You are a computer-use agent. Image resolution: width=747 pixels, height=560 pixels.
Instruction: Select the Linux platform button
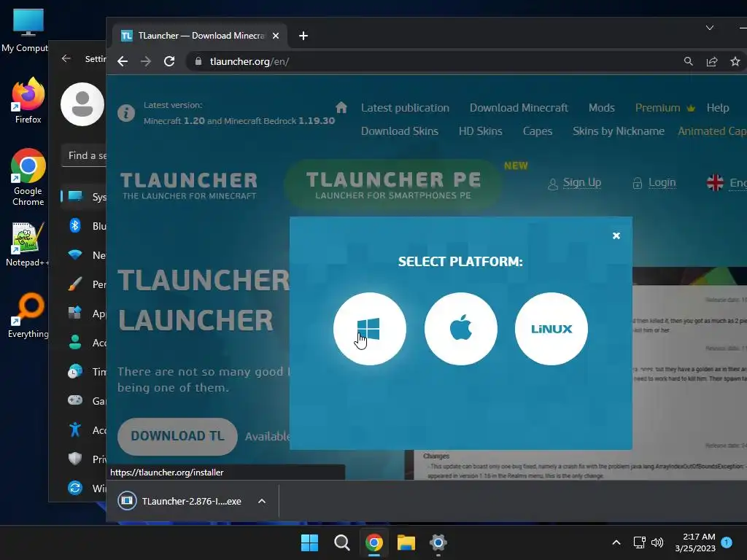pyautogui.click(x=551, y=329)
